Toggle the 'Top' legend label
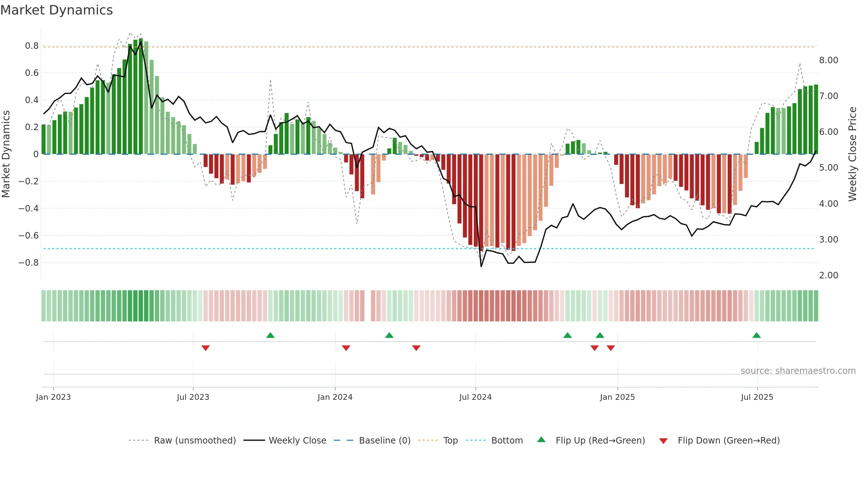The height and width of the screenshot is (488, 868). 451,441
